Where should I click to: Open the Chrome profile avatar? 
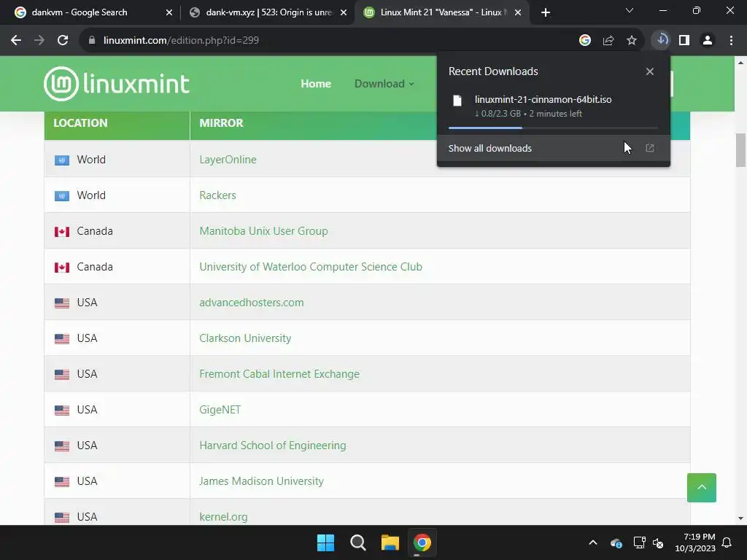coord(708,41)
